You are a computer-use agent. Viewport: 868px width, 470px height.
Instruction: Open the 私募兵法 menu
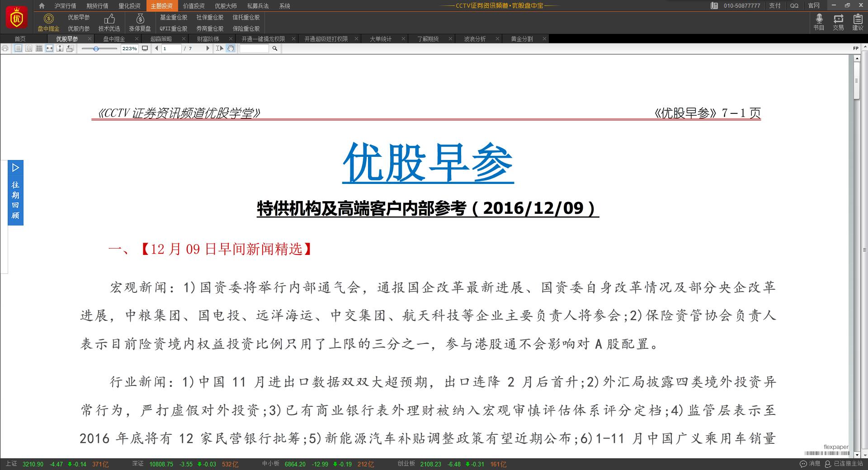click(x=258, y=6)
